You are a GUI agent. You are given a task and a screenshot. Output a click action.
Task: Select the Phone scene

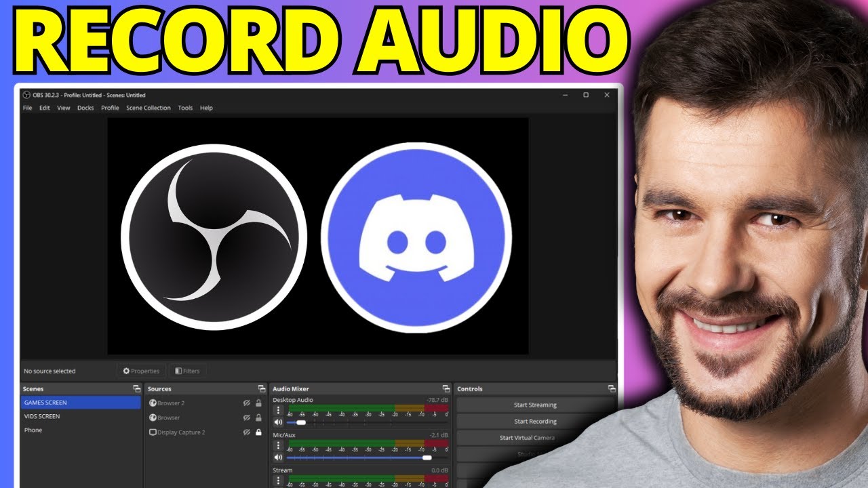(81, 430)
